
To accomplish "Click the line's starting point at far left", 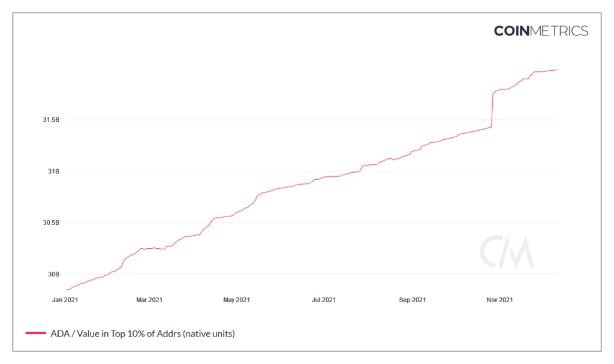I will click(65, 290).
